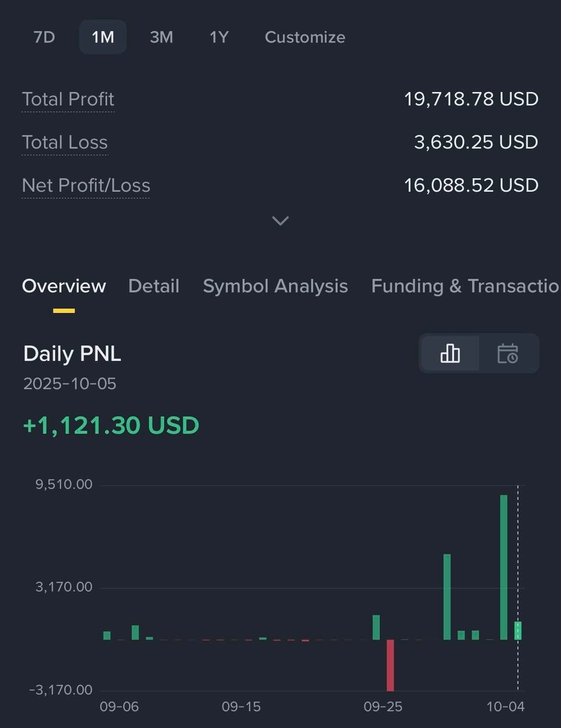Switch to the Detail tab
The image size is (561, 728).
[154, 286]
